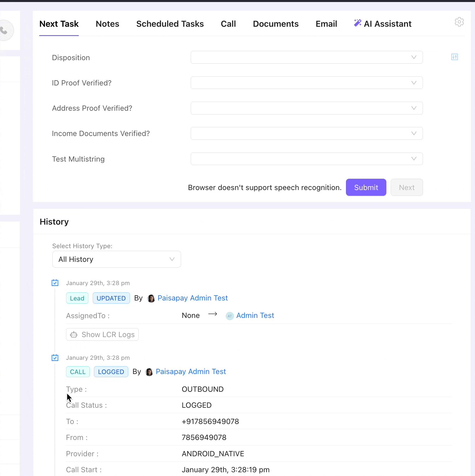Click Paisapay avatar in Lead updated entry
Screen dimensions: 475x476
tap(151, 298)
